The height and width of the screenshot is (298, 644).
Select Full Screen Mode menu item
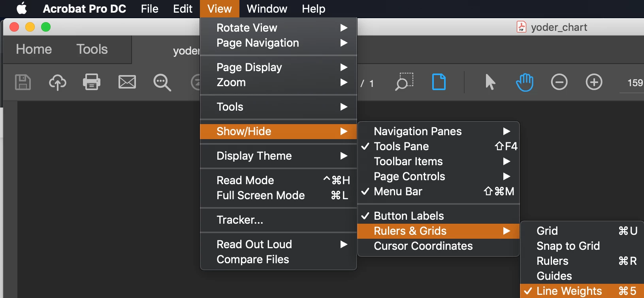pyautogui.click(x=279, y=195)
